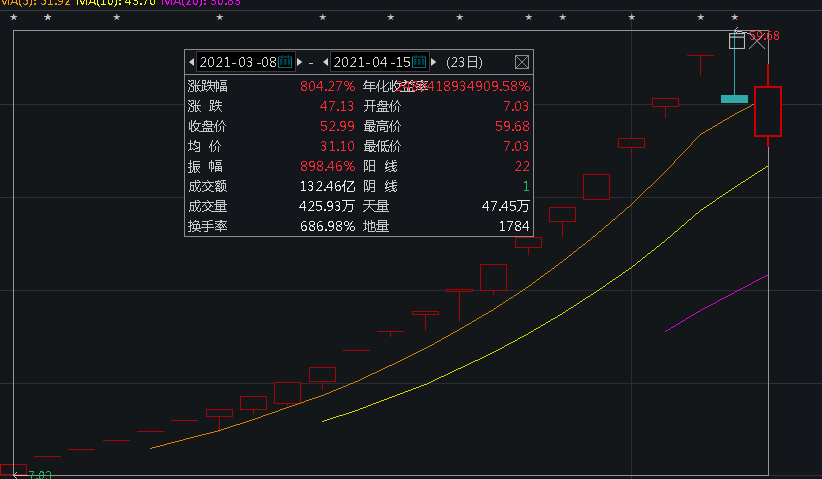The height and width of the screenshot is (479, 822).
Task: Step start date forward with right arrow
Action: 298,62
